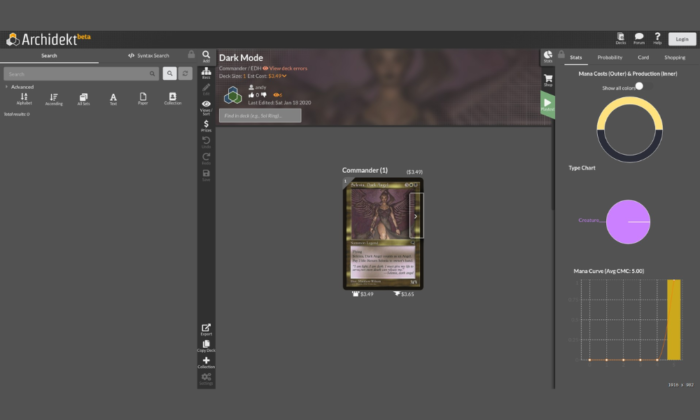This screenshot has width=700, height=420.
Task: Toggle the Views eye icon
Action: (x=206, y=105)
